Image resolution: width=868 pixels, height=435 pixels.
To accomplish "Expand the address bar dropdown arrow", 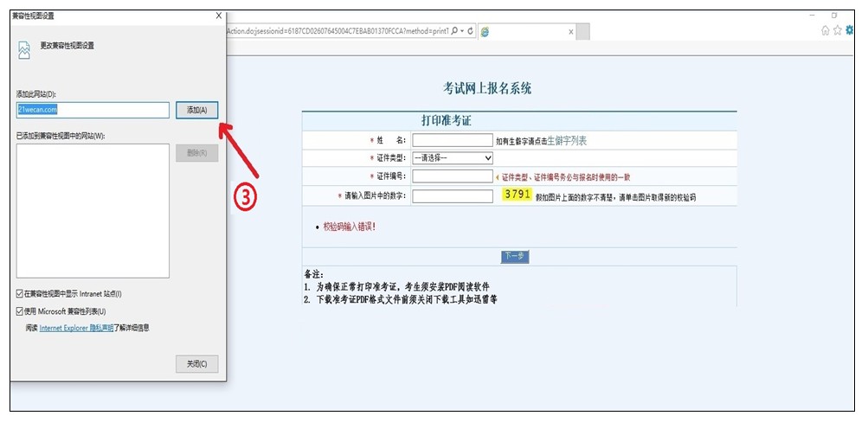I will [462, 31].
